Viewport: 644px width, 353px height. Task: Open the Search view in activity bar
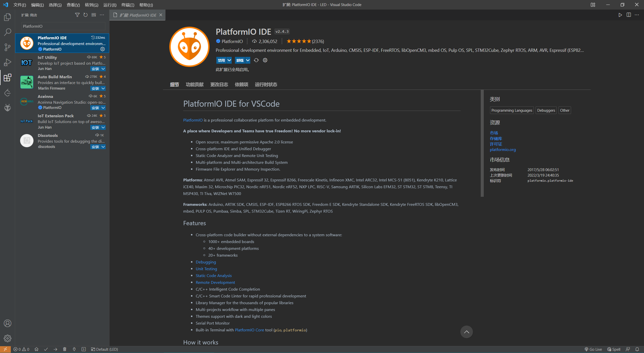tap(8, 32)
